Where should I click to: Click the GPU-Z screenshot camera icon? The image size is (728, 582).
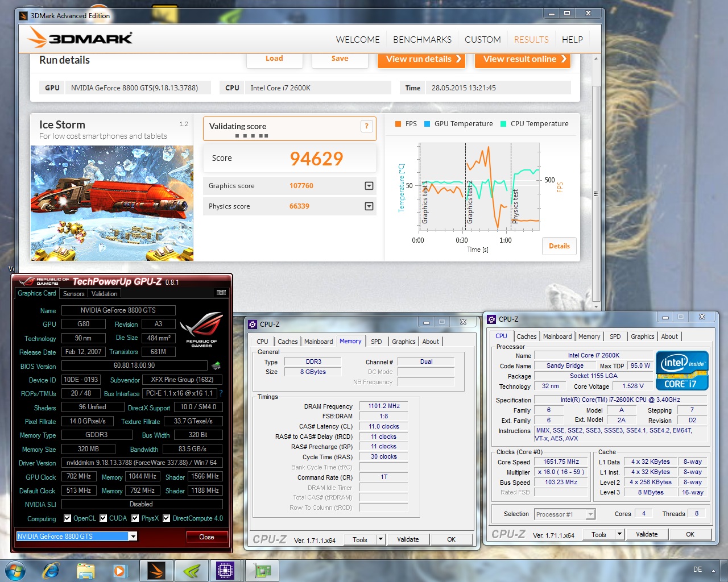tap(221, 292)
